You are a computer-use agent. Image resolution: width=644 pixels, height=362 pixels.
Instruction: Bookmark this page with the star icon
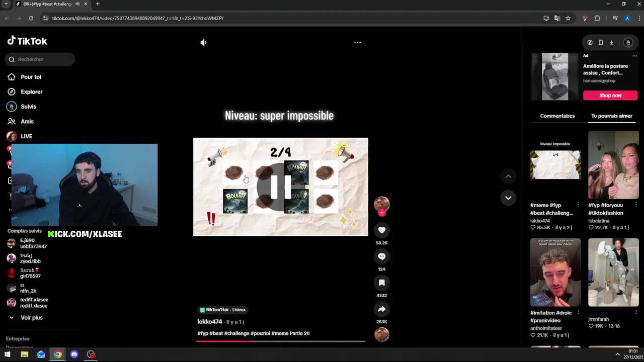coord(568,18)
